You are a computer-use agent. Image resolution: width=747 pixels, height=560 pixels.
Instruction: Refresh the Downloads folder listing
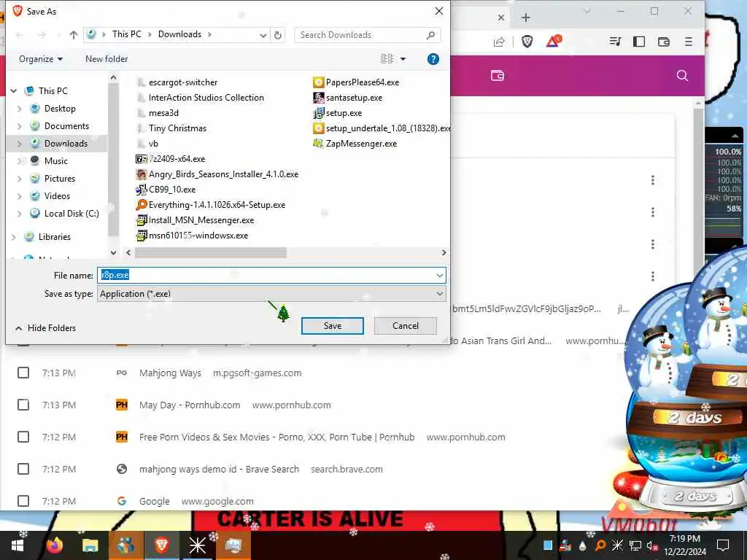[278, 35]
